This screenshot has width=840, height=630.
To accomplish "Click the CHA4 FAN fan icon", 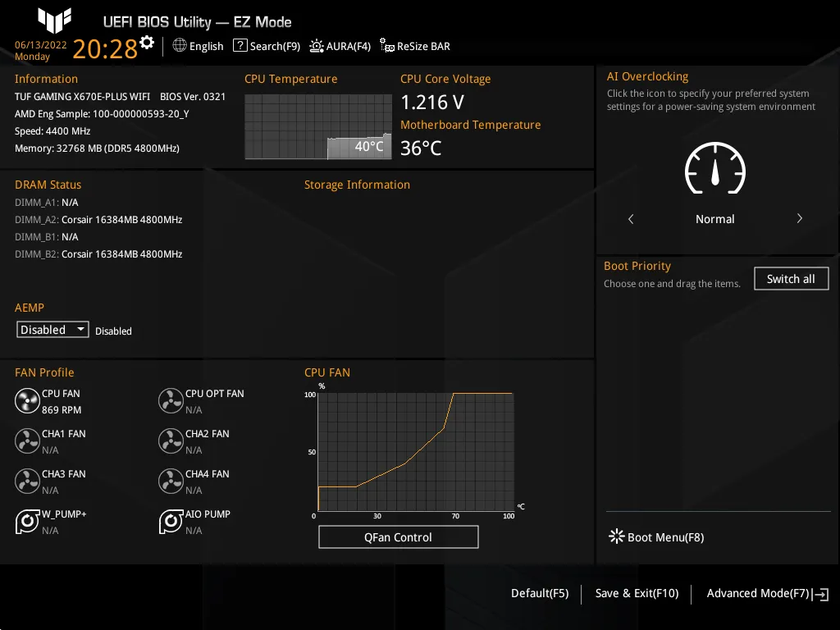I will tap(171, 482).
